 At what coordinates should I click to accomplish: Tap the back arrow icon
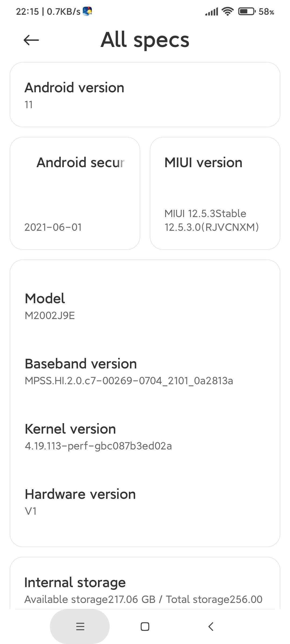point(31,40)
